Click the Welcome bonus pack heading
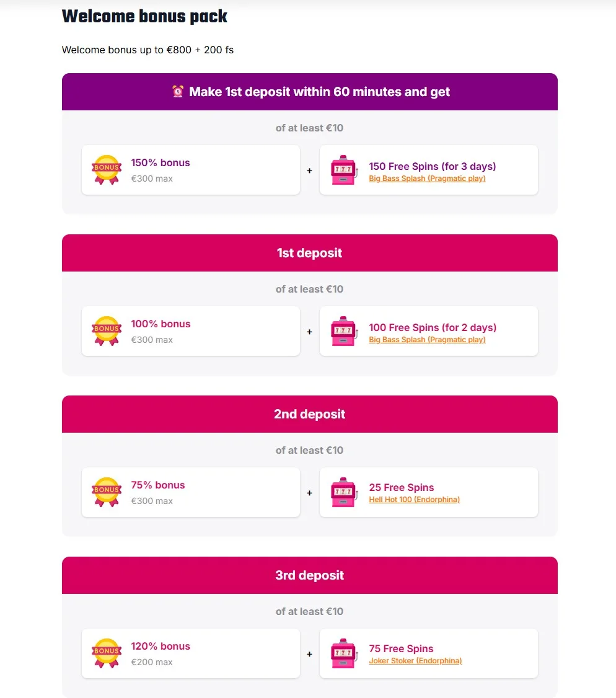The width and height of the screenshot is (616, 698). tap(144, 17)
